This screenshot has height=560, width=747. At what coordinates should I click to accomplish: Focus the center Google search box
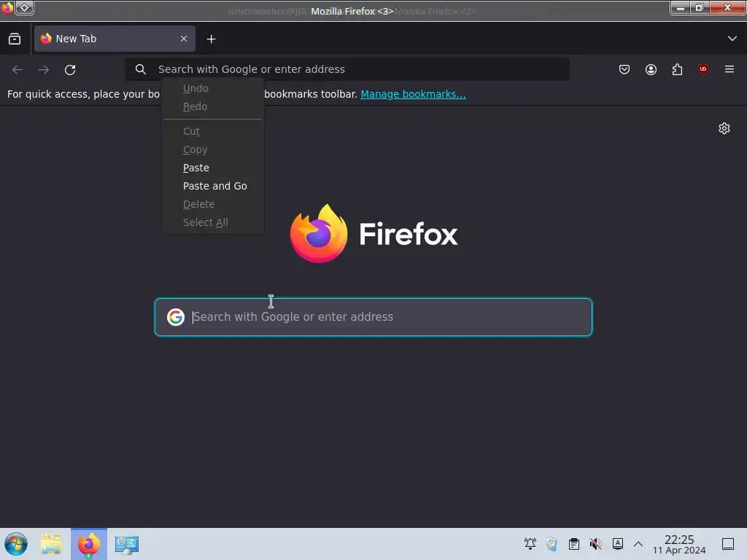point(373,317)
